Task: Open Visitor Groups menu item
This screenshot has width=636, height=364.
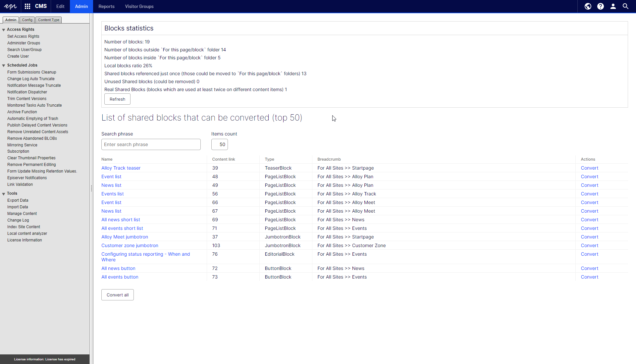Action: [139, 6]
